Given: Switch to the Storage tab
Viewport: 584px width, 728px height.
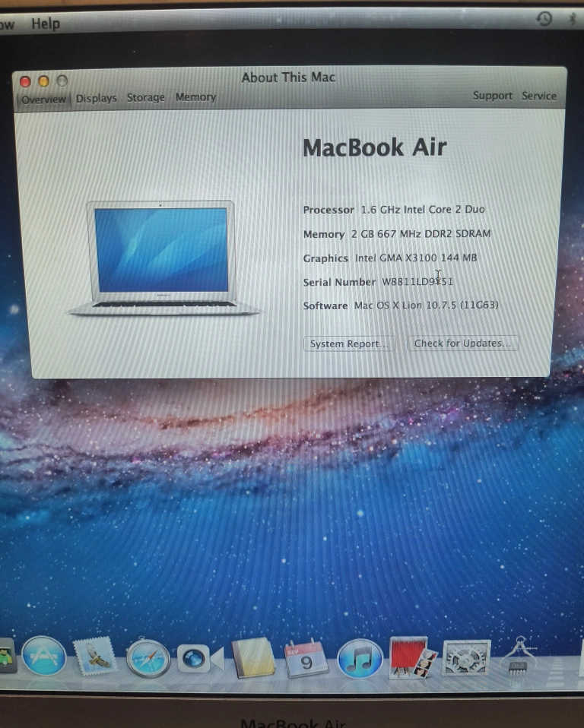Looking at the screenshot, I should pos(145,97).
